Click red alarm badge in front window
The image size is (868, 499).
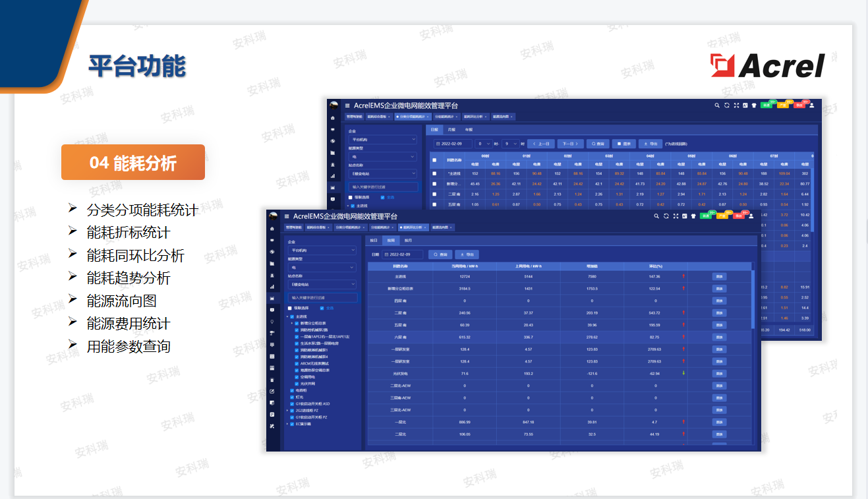pos(739,216)
